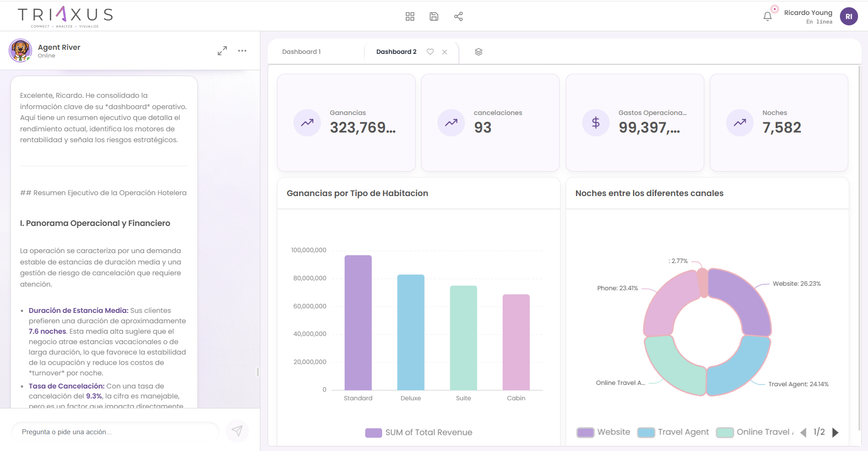The height and width of the screenshot is (451, 868).
Task: Switch to Dashboard 1 tab
Action: (x=301, y=52)
